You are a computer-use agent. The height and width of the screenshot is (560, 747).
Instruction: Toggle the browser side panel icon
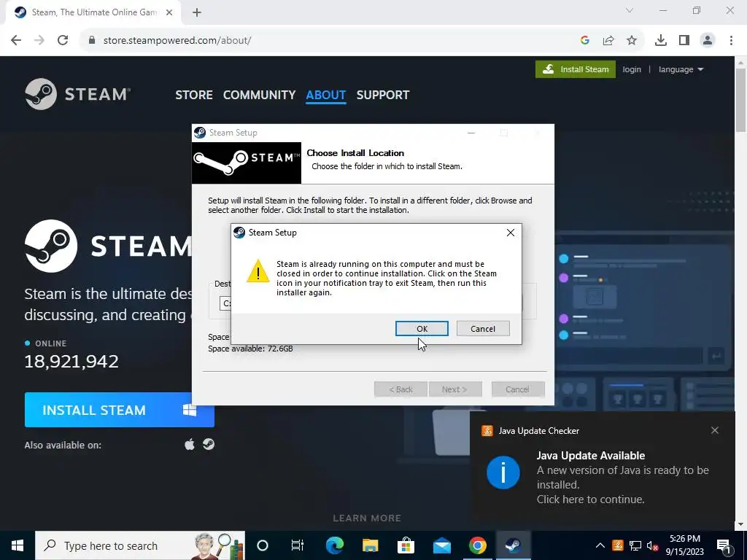[x=684, y=40]
